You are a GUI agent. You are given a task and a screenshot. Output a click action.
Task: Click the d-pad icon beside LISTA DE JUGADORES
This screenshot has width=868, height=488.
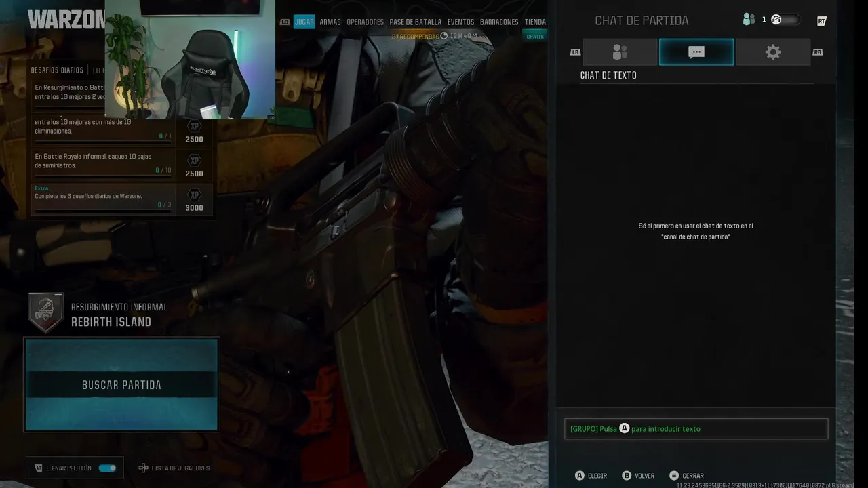point(143,468)
